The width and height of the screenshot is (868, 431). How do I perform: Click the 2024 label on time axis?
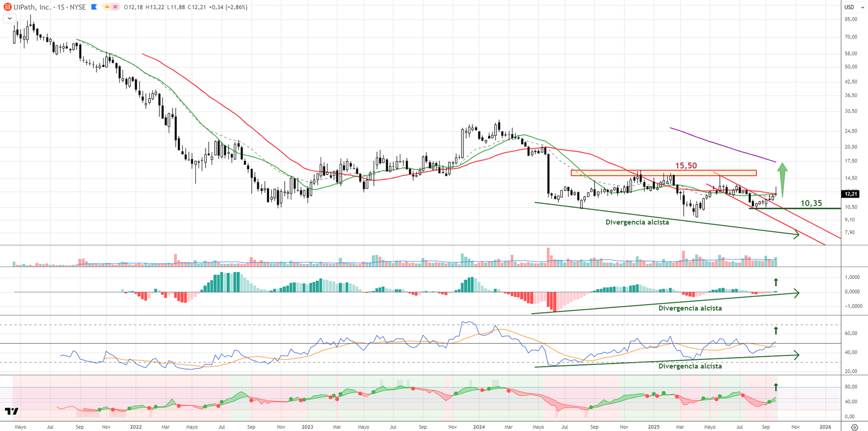[x=479, y=427]
